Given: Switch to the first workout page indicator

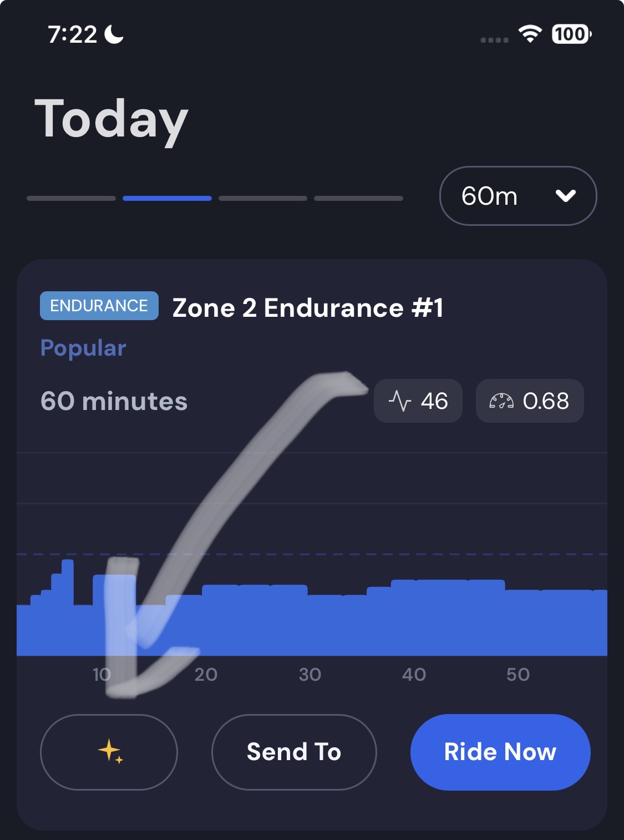Looking at the screenshot, I should [x=71, y=198].
